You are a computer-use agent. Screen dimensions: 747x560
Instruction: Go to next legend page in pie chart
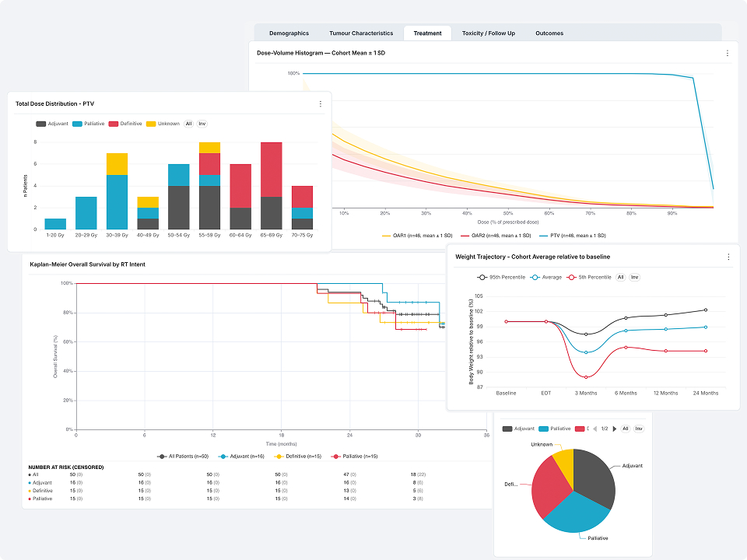point(615,429)
